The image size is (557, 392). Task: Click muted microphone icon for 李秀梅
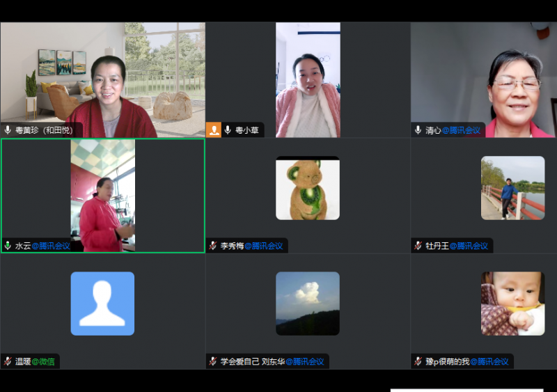[x=213, y=246]
